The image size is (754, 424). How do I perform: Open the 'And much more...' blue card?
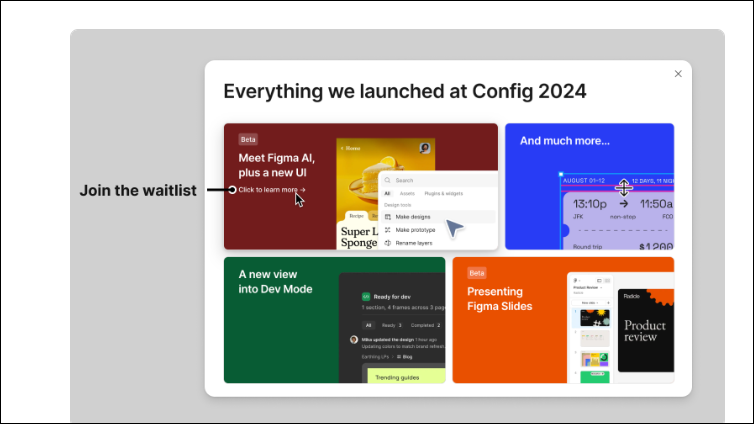[x=589, y=187]
